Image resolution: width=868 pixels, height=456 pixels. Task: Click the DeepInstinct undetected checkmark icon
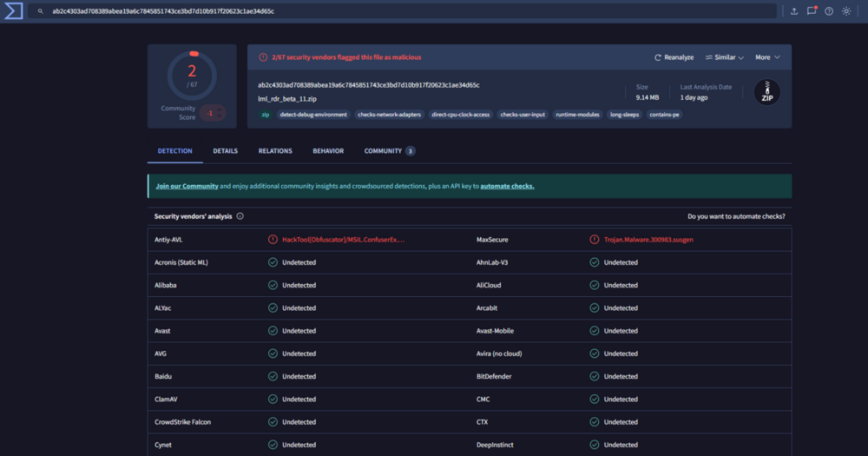click(594, 445)
